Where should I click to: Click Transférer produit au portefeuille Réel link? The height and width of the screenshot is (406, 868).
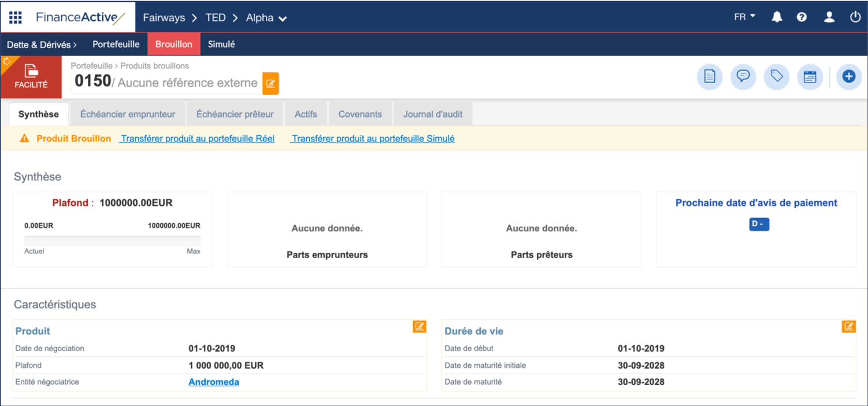pos(197,139)
